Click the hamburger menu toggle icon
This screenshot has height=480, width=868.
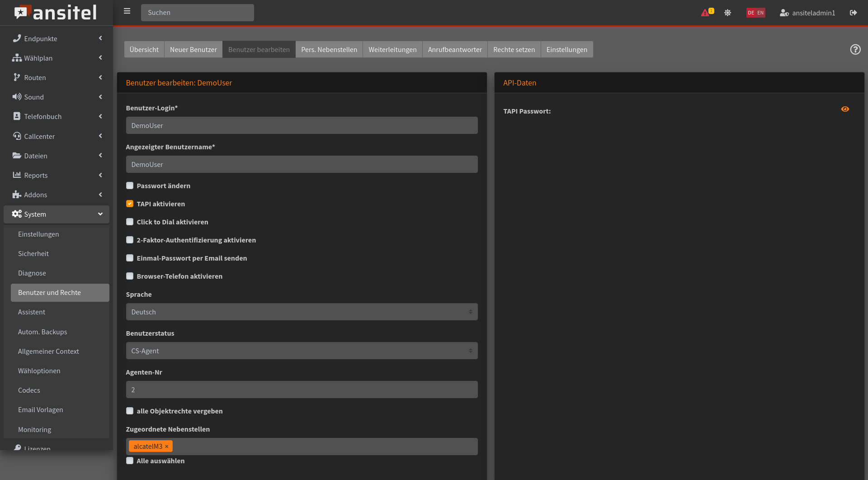(x=127, y=11)
